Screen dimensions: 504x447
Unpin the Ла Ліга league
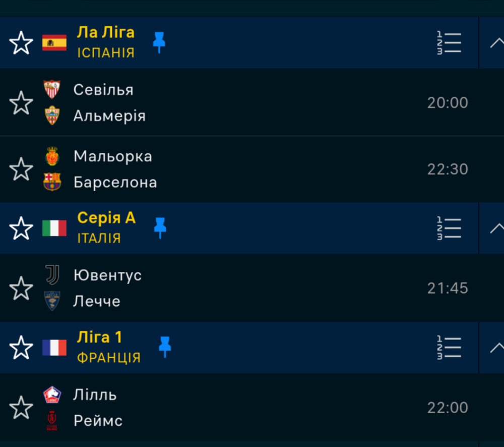click(x=159, y=42)
